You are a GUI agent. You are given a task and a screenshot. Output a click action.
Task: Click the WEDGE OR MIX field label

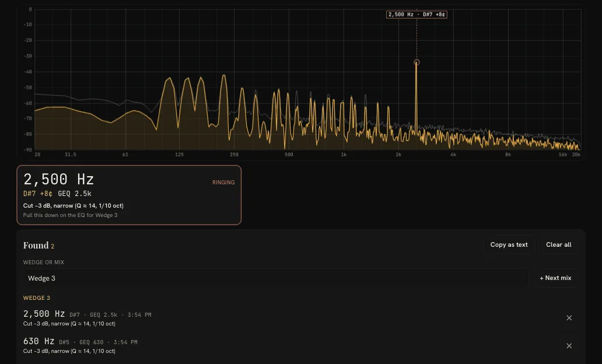pyautogui.click(x=43, y=262)
